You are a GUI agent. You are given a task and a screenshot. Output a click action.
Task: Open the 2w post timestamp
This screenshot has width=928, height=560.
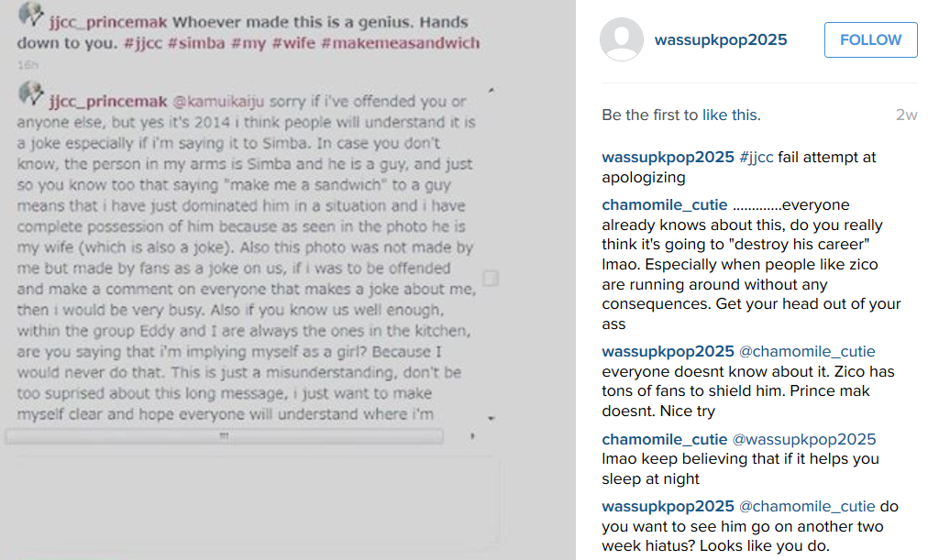905,115
